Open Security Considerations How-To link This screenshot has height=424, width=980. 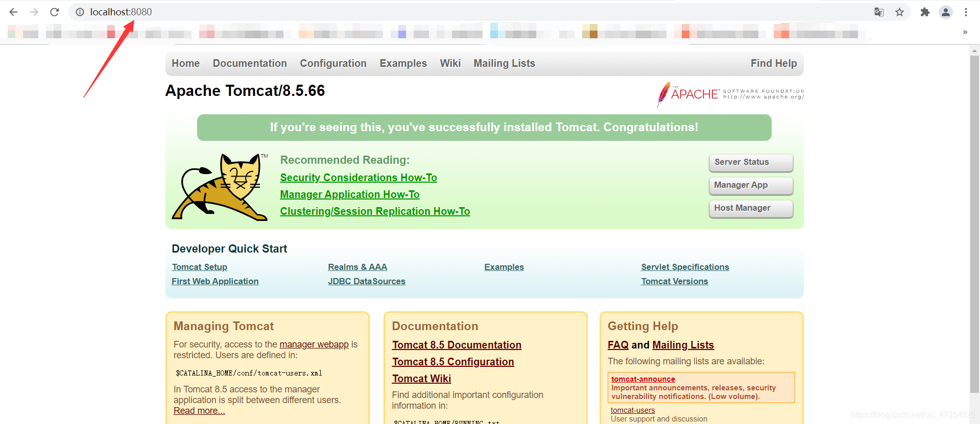[x=358, y=178]
